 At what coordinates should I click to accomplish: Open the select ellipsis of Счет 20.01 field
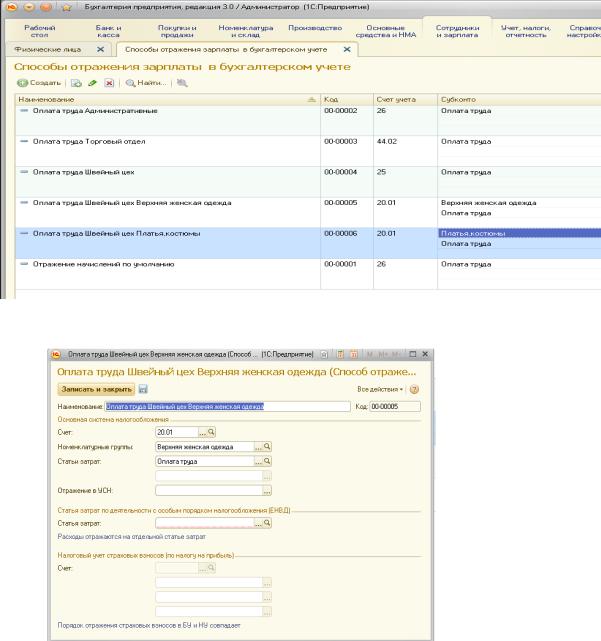202,432
